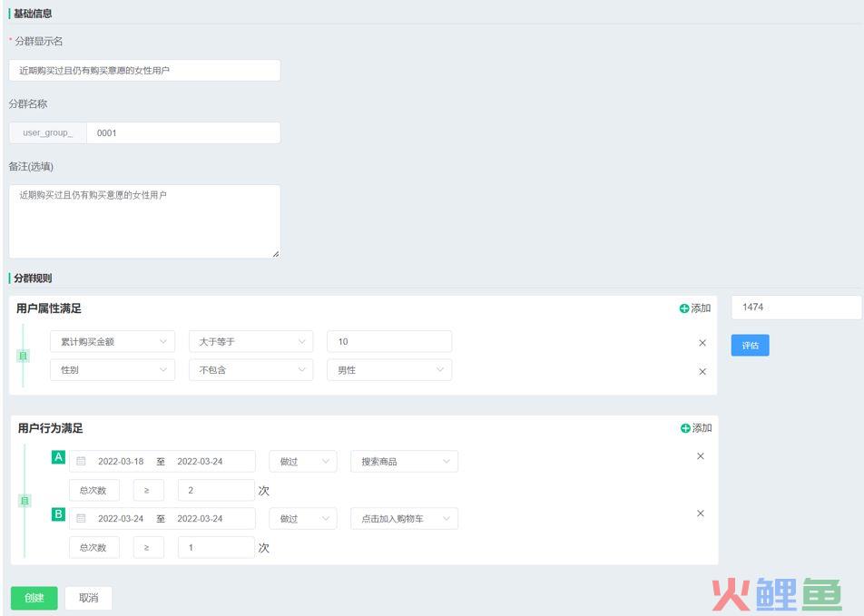
Task: Click the 创建 create button
Action: pyautogui.click(x=34, y=598)
